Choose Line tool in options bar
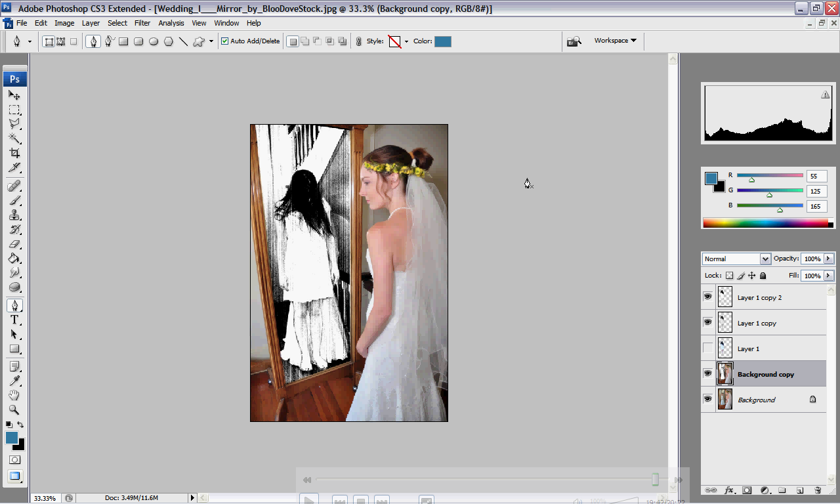Screen dimensions: 840x504 (x=184, y=41)
